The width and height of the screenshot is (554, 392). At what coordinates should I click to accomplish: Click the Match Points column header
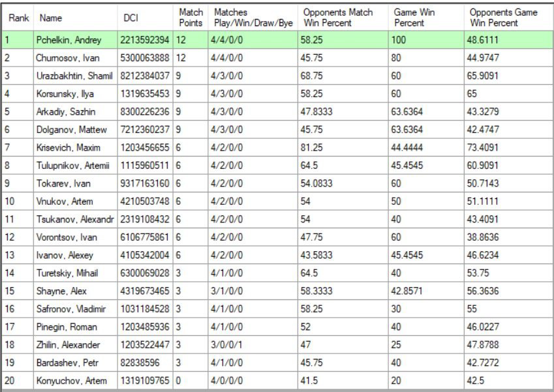tap(191, 18)
